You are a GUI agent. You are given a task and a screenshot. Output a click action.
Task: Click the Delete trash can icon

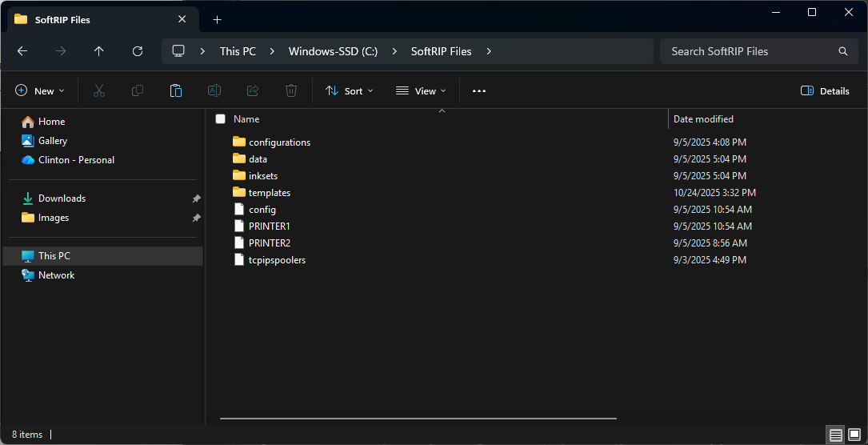(291, 91)
